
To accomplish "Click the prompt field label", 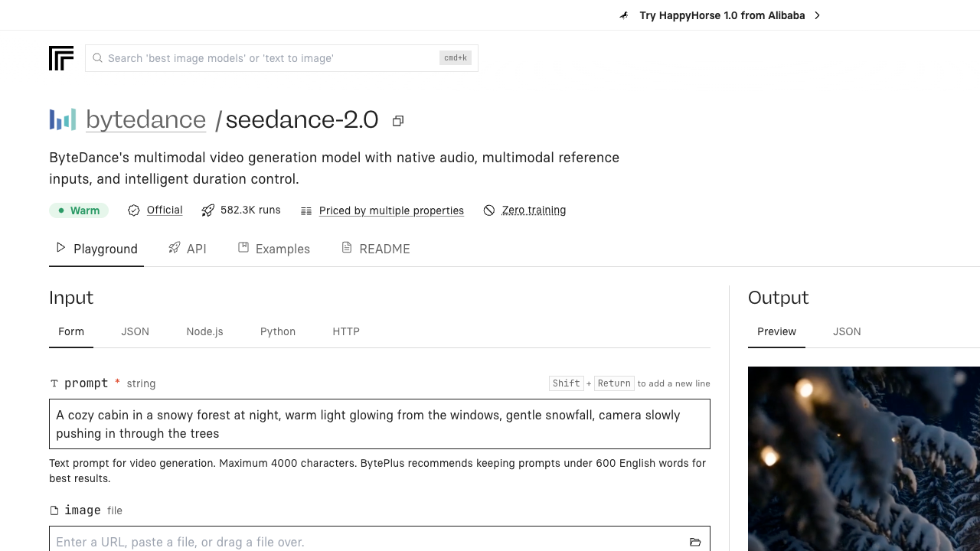I will (x=86, y=383).
